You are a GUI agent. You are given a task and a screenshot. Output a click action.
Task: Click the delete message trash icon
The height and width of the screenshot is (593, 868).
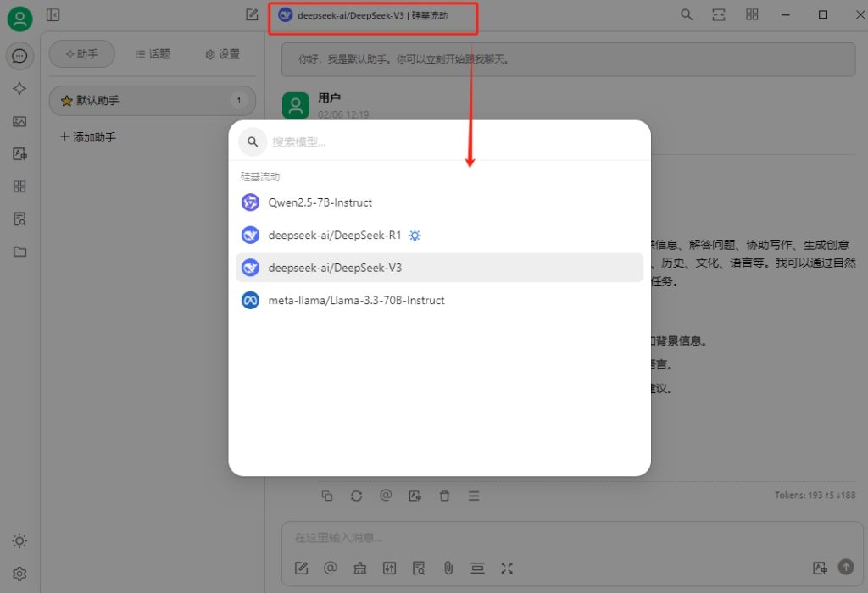coord(444,496)
